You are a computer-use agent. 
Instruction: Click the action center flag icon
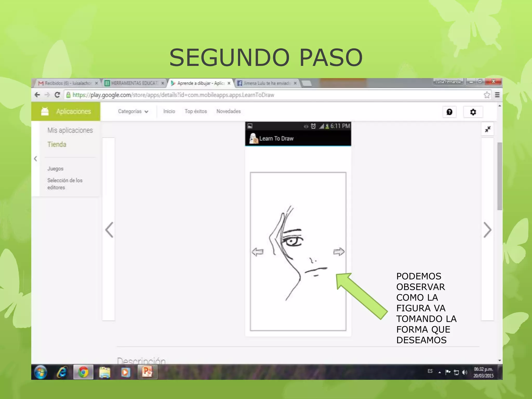click(x=448, y=372)
